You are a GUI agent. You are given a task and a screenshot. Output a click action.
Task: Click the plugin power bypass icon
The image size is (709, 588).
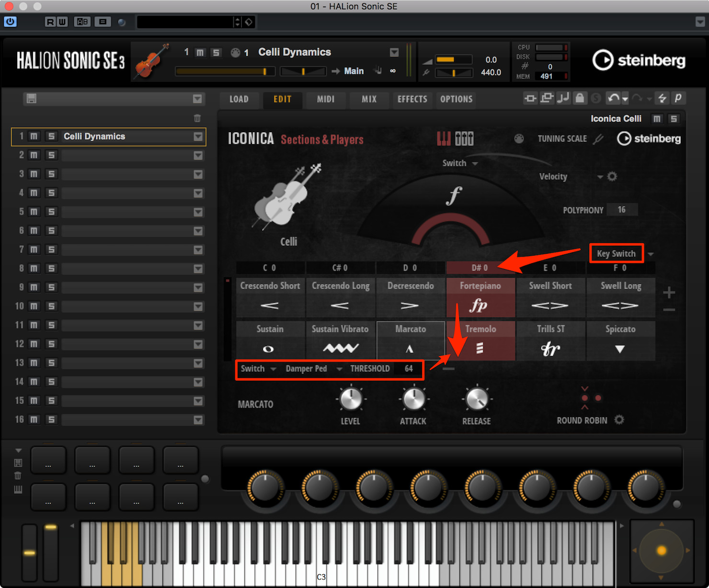[10, 22]
